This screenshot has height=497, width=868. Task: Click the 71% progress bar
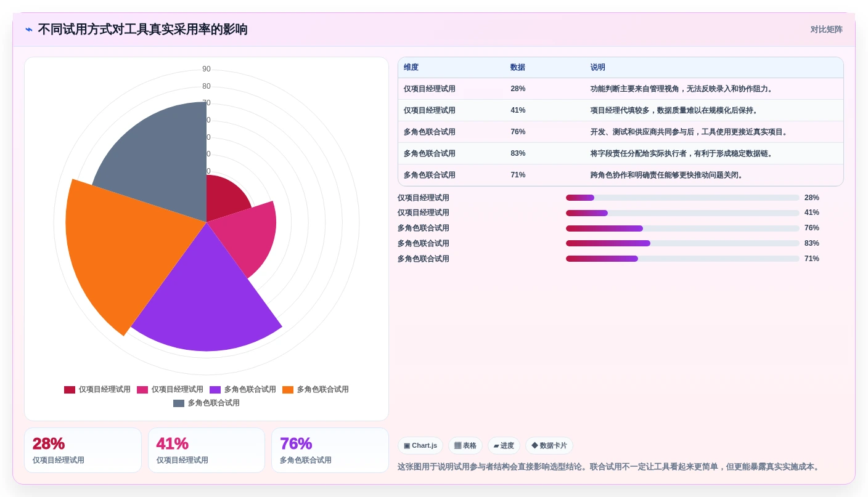pos(682,259)
